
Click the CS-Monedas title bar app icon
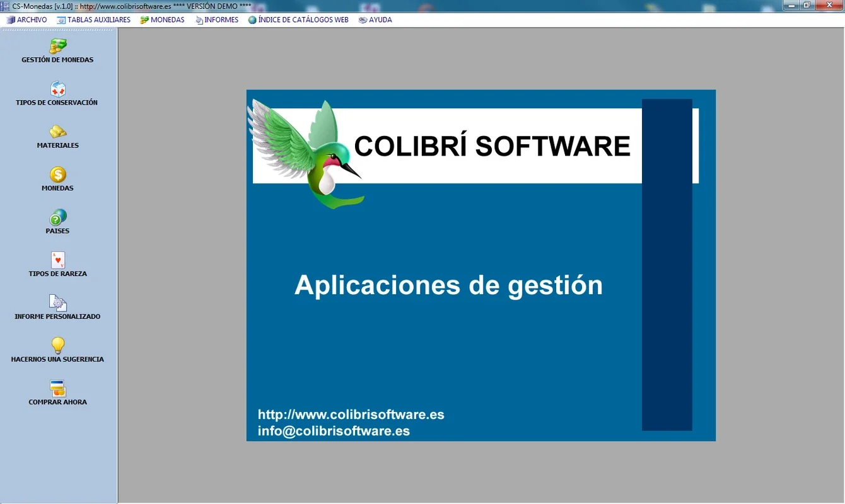(6, 5)
